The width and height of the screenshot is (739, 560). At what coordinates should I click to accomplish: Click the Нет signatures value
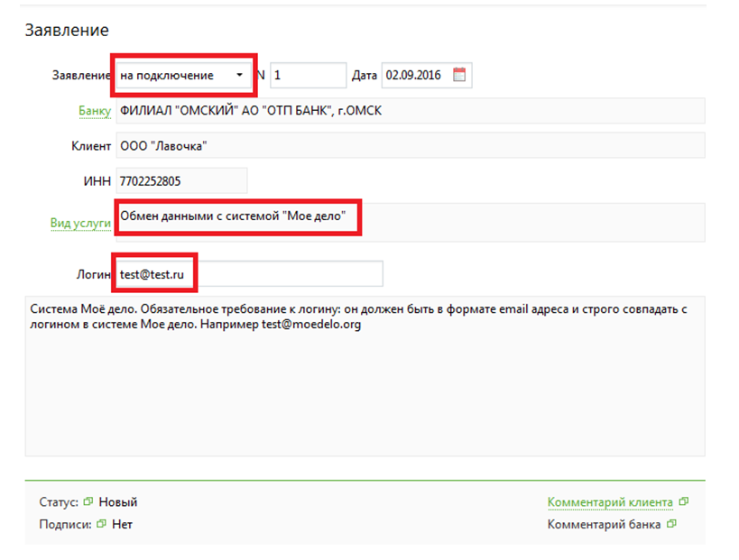pos(122,524)
